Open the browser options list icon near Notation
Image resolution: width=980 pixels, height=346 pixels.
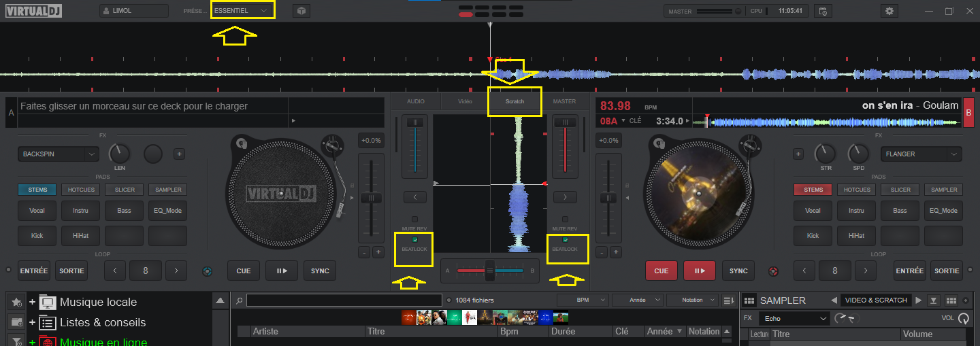729,300
